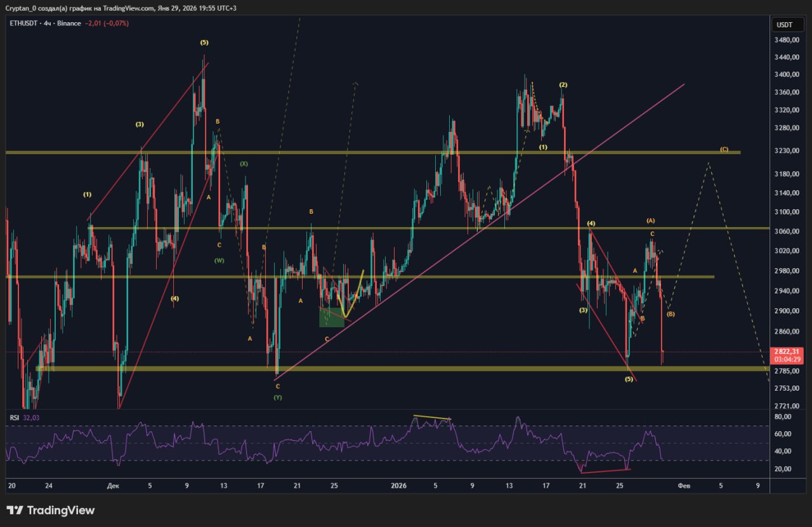Click the Дек label on time axis
The height and width of the screenshot is (527, 812).
coord(113,486)
